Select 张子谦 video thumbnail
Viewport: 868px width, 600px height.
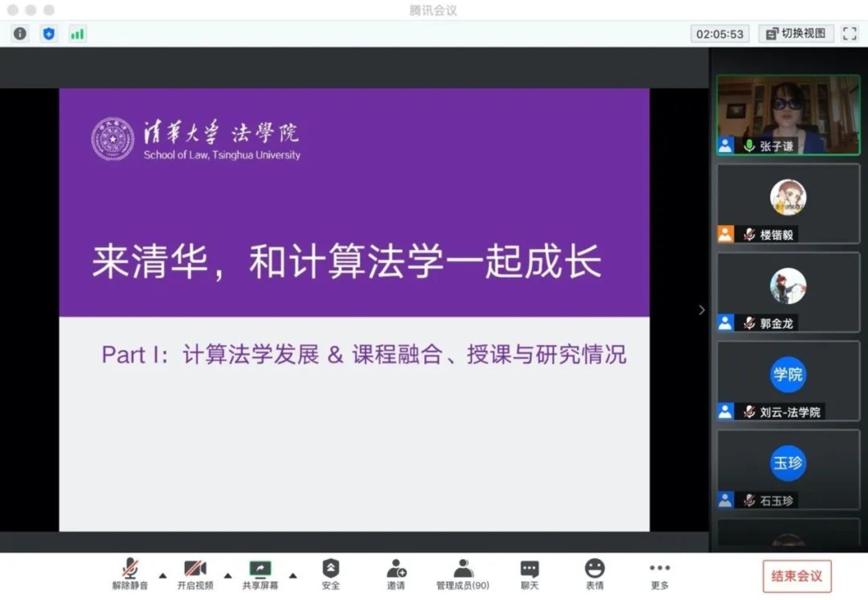coord(788,115)
